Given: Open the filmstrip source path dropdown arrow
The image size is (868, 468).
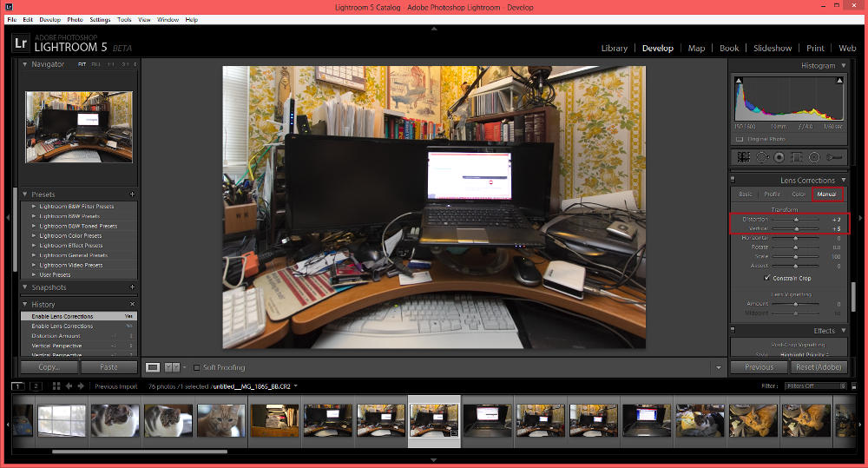Looking at the screenshot, I should [x=296, y=386].
